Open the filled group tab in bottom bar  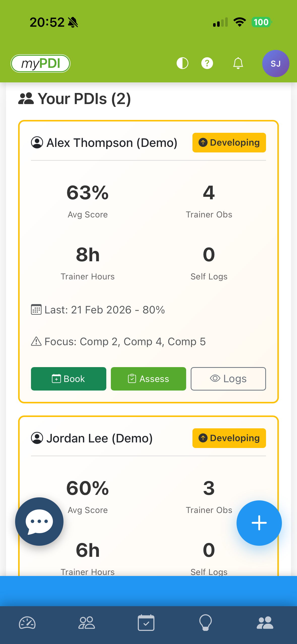pos(265,623)
